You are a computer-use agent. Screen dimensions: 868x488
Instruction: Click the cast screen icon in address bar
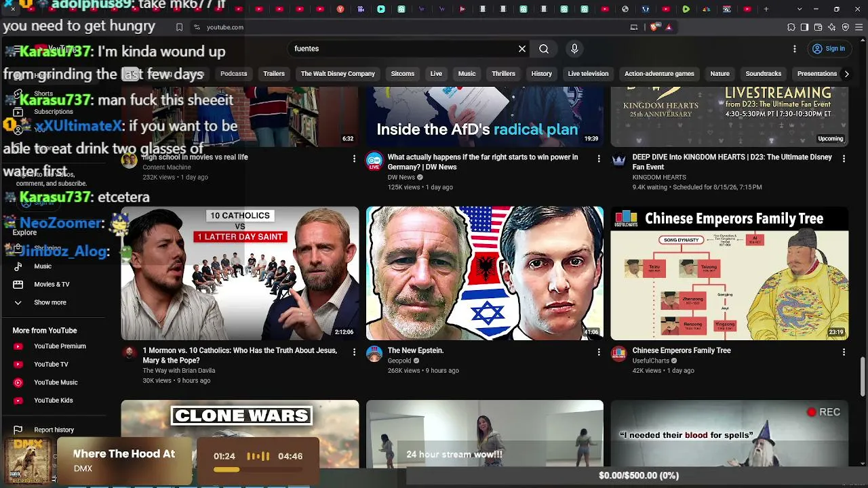tap(634, 27)
